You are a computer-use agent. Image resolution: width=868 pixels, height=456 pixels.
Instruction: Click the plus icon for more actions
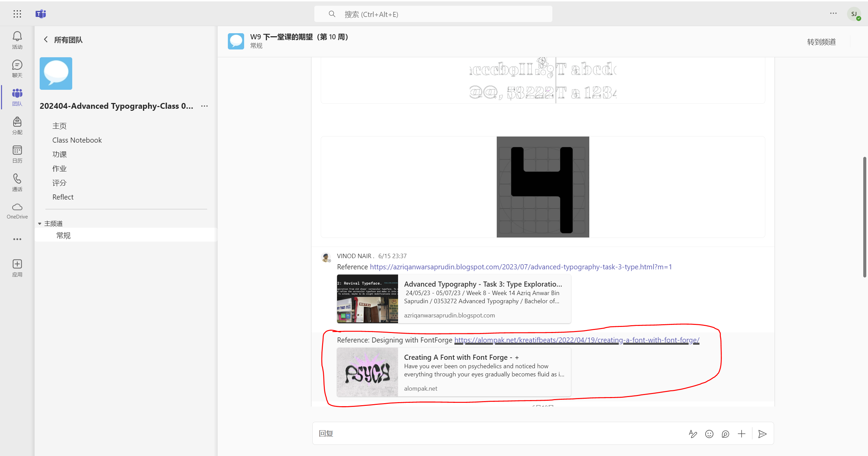point(742,434)
